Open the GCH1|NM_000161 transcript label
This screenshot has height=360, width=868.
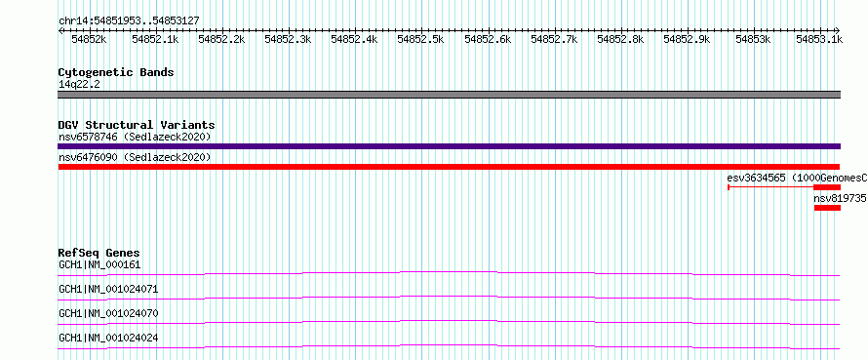[99, 264]
